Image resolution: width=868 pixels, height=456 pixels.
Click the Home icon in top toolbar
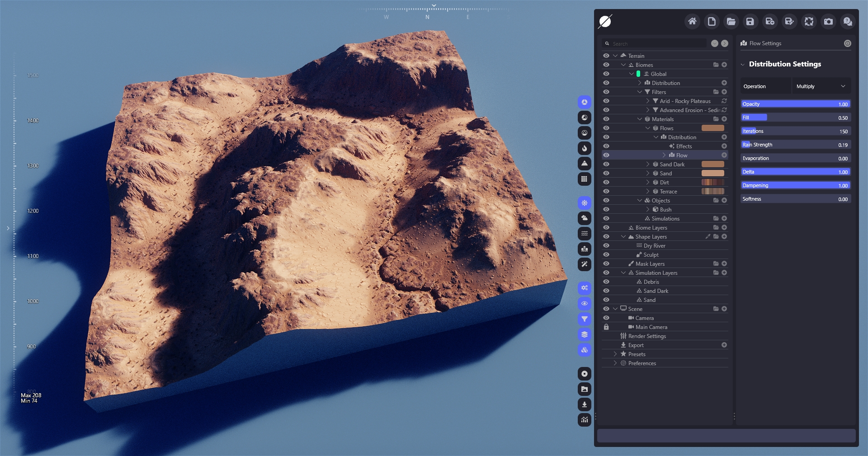[692, 22]
